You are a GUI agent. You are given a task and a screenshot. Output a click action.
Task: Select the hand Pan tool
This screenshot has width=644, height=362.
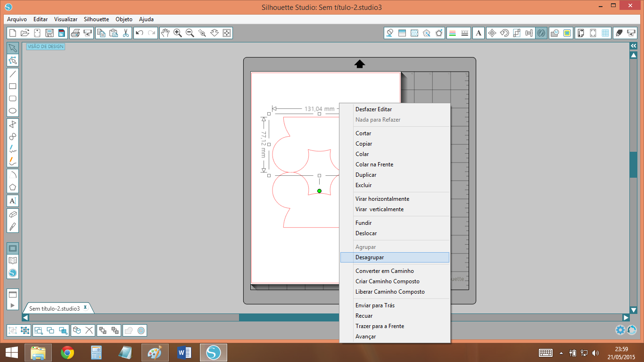(x=165, y=33)
